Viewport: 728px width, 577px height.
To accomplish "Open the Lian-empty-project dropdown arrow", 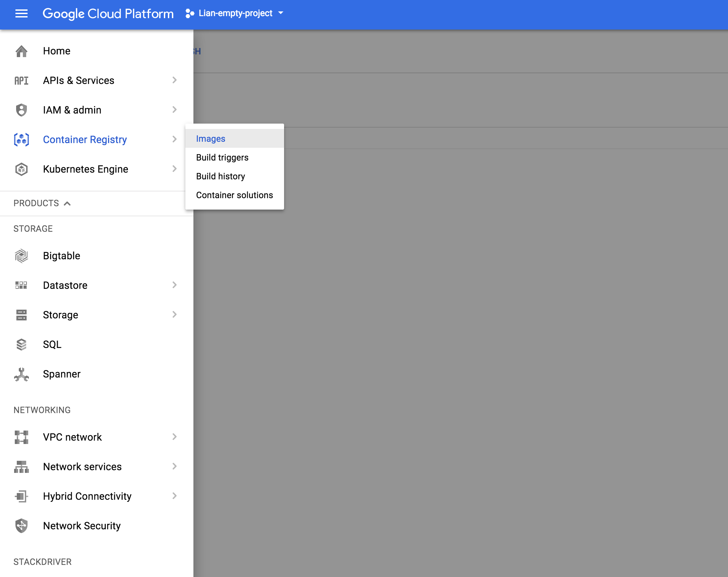I will 281,13.
